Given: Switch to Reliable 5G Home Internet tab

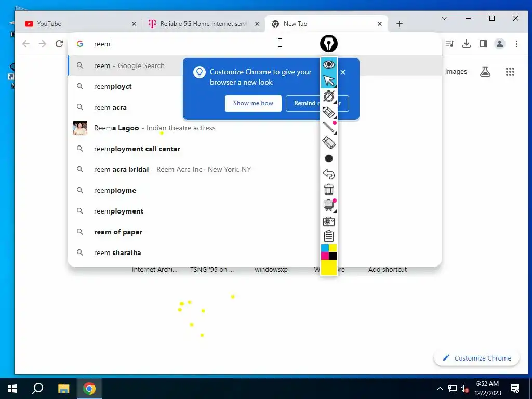Looking at the screenshot, I should [203, 24].
